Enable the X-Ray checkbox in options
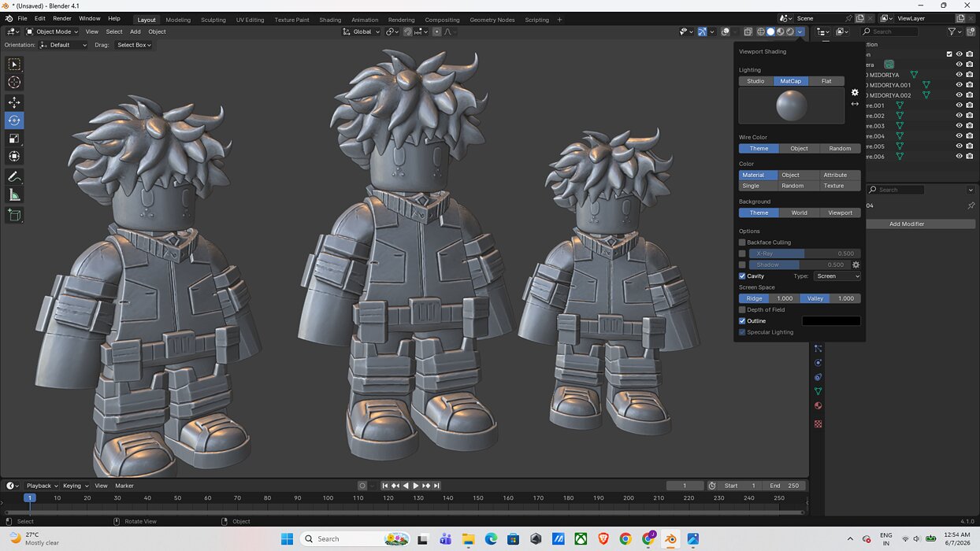This screenshot has height=551, width=980. point(742,253)
